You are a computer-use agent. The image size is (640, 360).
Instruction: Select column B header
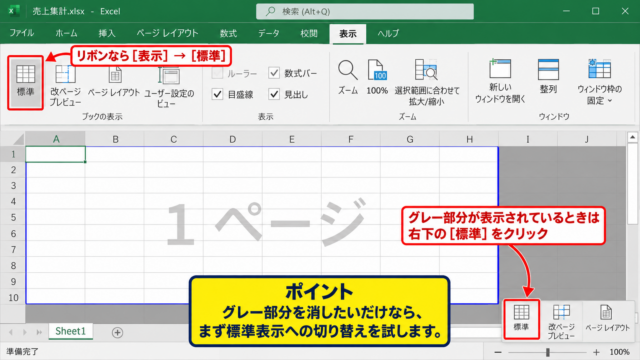pos(115,139)
